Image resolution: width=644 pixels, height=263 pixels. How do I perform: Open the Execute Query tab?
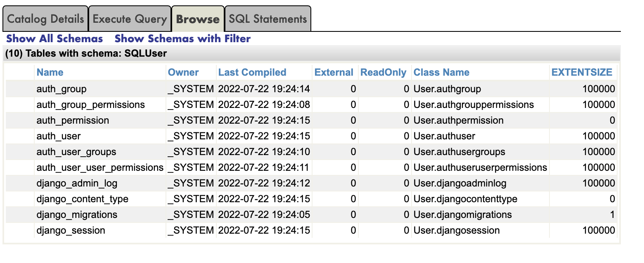click(x=130, y=19)
